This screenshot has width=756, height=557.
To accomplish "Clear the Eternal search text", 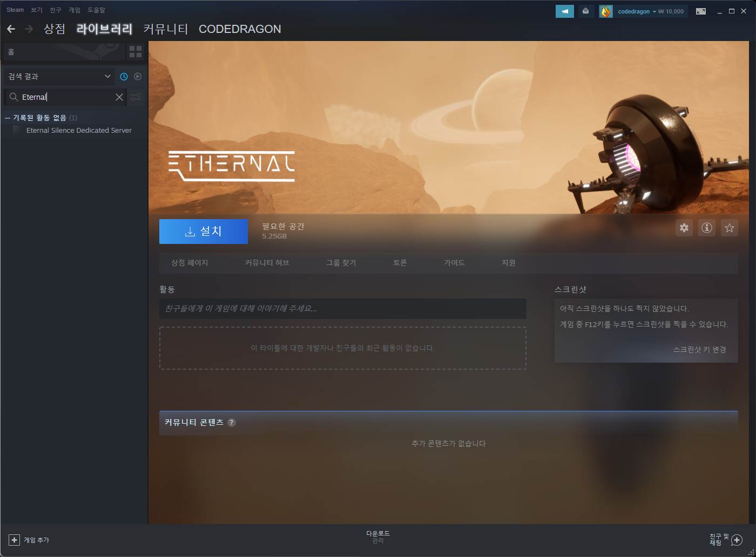I will pos(119,97).
